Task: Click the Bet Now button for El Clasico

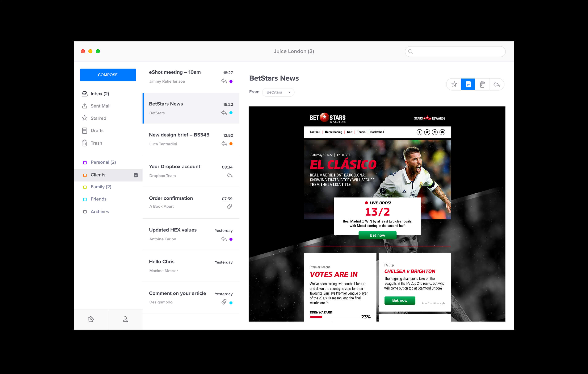Action: [x=377, y=235]
